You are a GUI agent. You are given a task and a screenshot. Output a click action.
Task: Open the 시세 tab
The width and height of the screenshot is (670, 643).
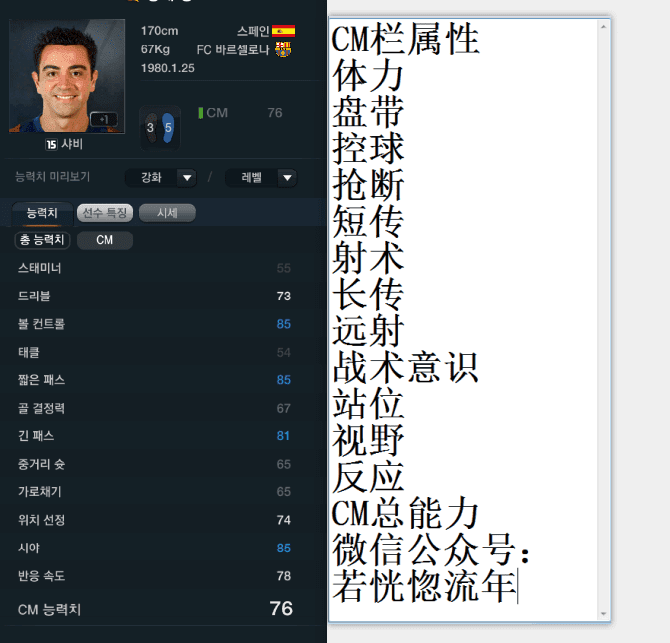(167, 213)
